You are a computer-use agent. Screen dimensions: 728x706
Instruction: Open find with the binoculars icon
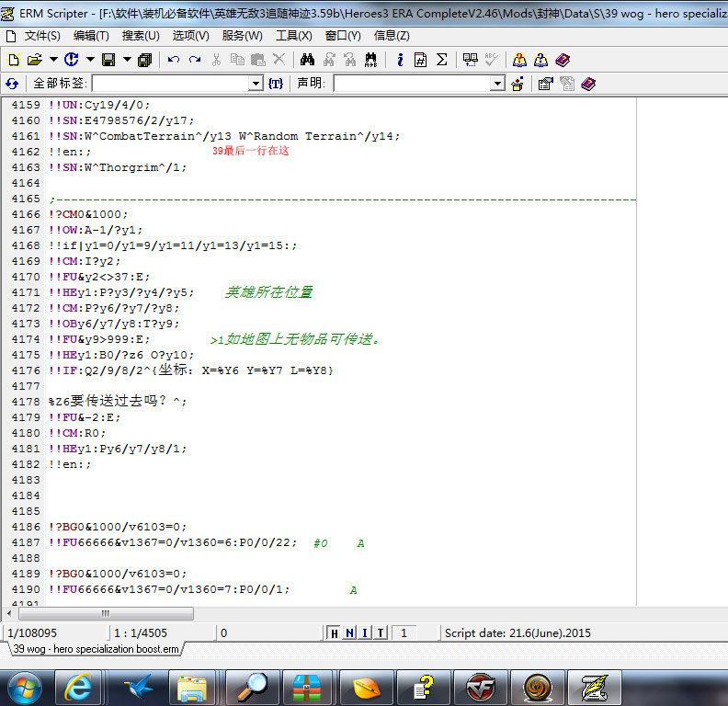click(307, 60)
